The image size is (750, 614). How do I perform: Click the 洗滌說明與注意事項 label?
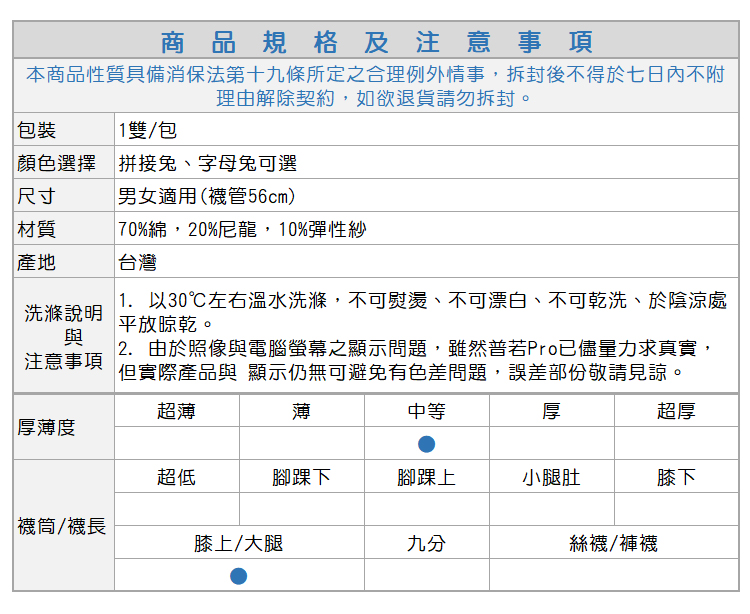click(63, 337)
